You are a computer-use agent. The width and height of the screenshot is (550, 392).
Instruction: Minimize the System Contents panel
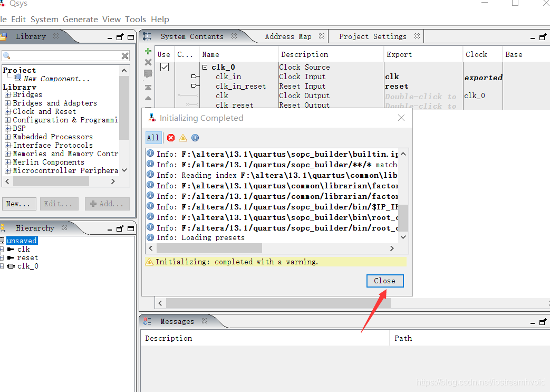(x=533, y=38)
